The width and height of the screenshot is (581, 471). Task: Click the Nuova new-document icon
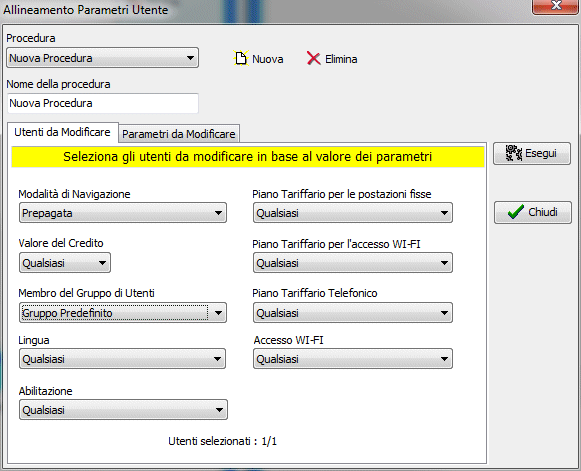click(x=241, y=59)
